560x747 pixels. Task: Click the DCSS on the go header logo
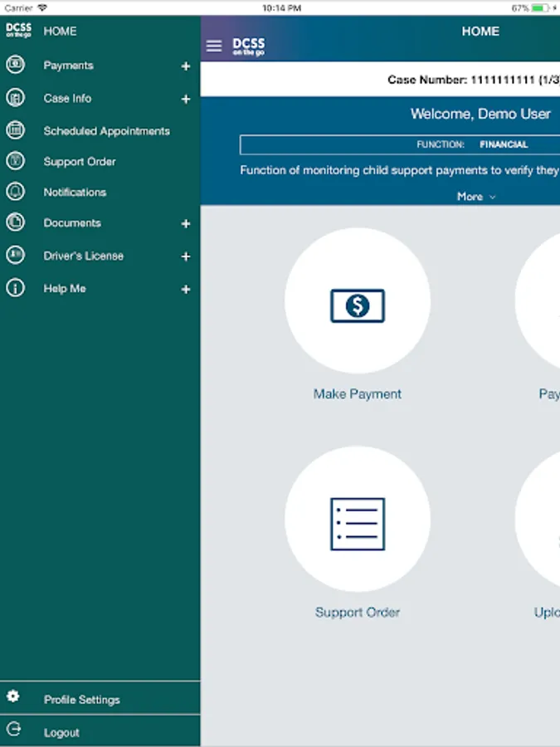click(249, 46)
